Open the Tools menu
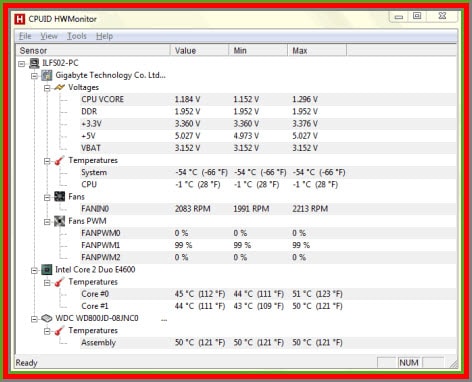The image size is (472, 382). tap(77, 36)
